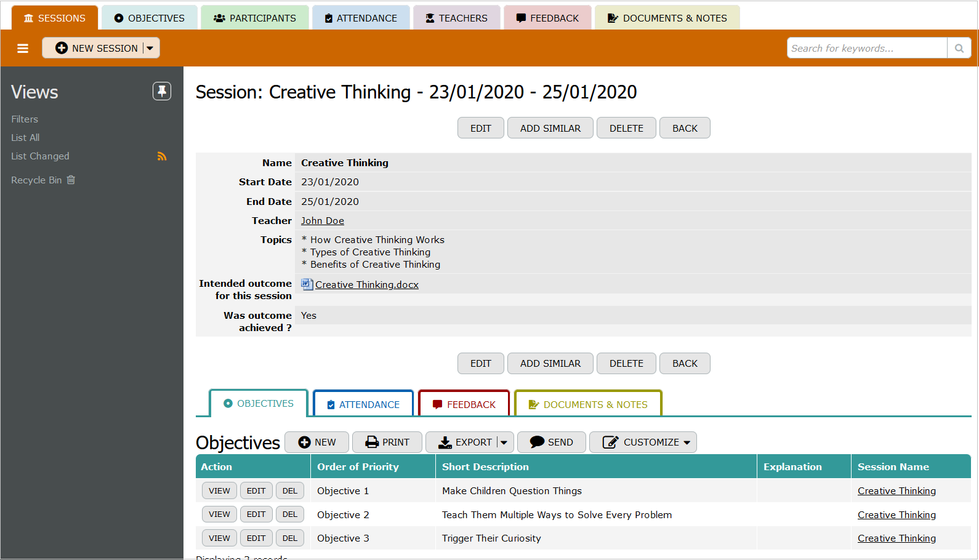This screenshot has height=560, width=979.
Task: Click the search magnifier icon
Action: (x=959, y=48)
